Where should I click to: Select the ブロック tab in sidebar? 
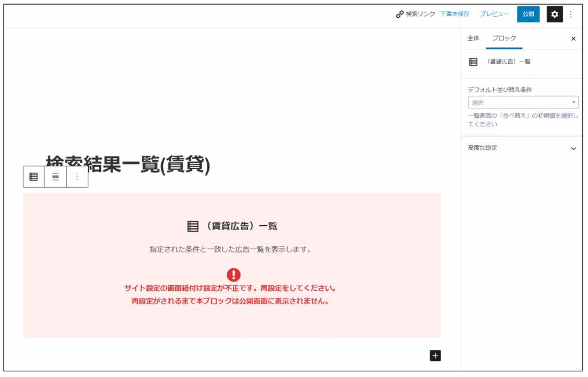click(504, 38)
